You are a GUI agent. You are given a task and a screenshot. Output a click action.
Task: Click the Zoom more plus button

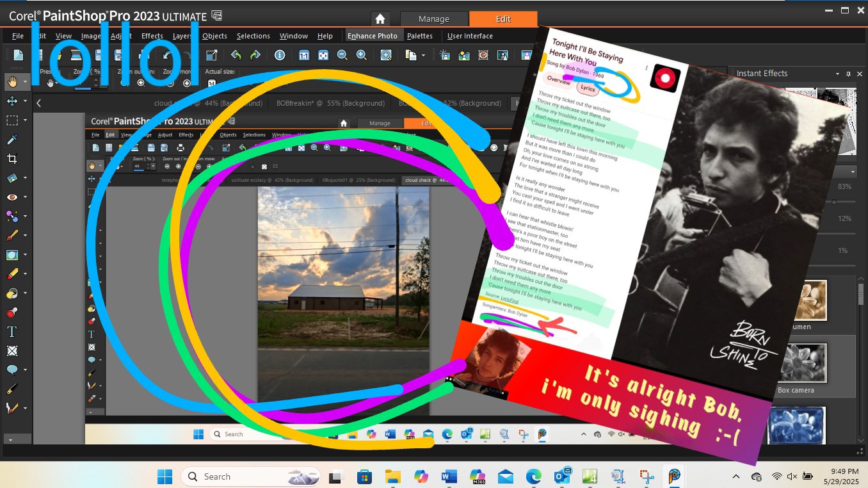pyautogui.click(x=187, y=83)
